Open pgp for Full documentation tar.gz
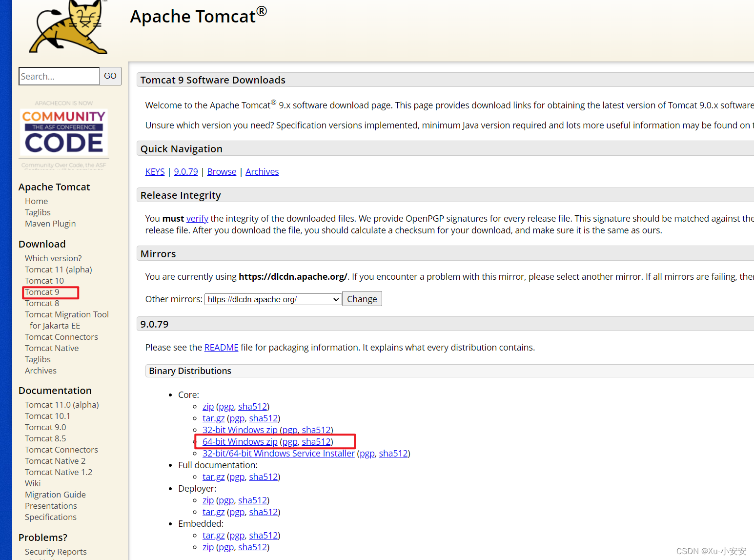Image resolution: width=754 pixels, height=560 pixels. point(237,477)
